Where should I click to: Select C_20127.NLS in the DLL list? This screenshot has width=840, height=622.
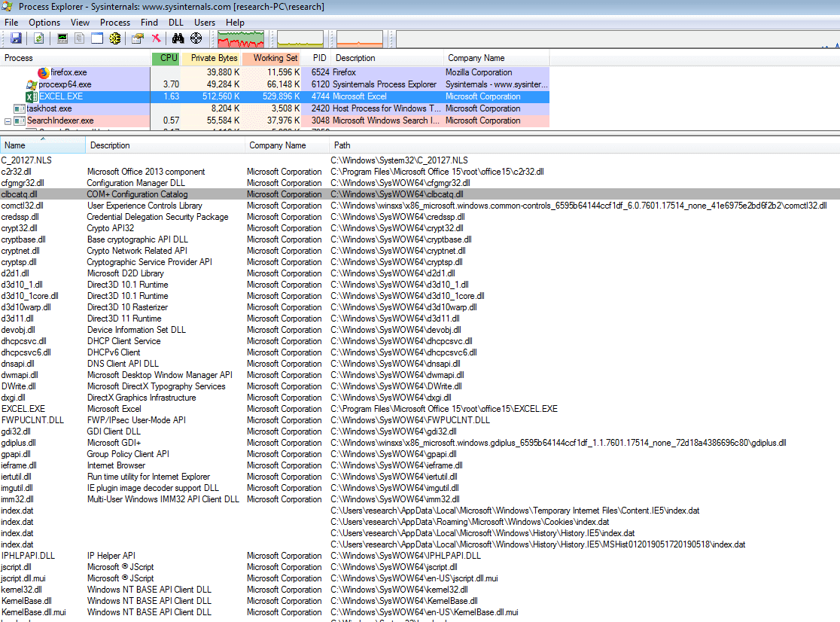point(420,160)
